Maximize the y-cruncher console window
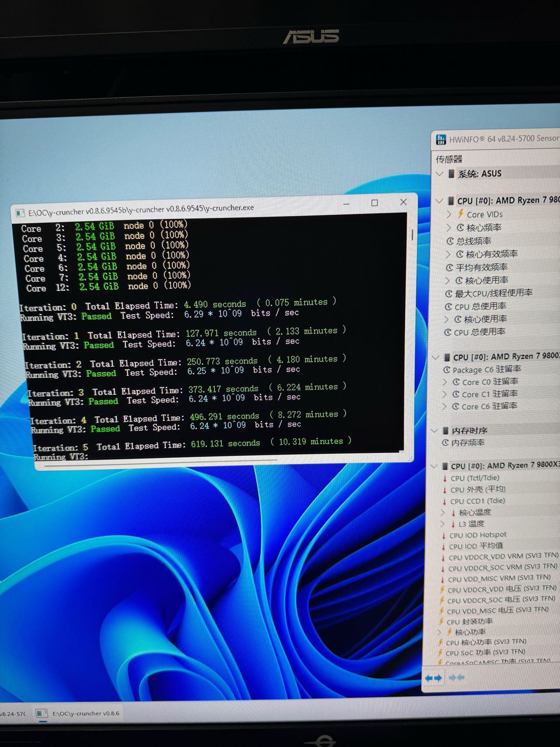This screenshot has height=747, width=560. [x=374, y=203]
